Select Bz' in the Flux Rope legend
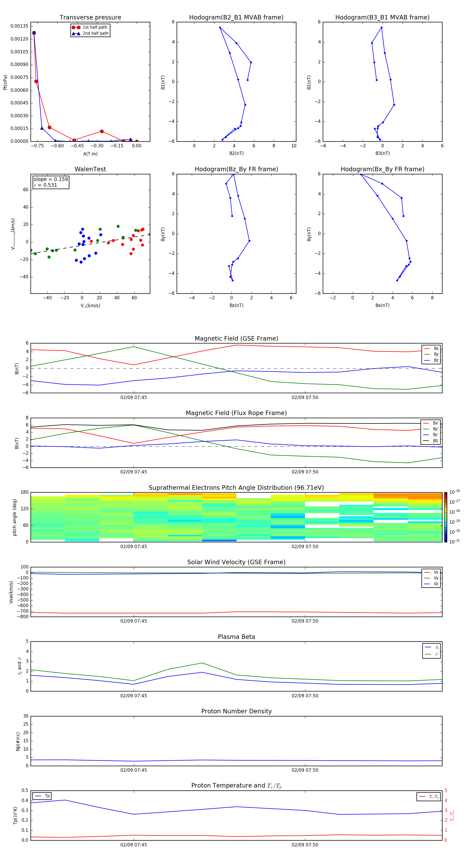This screenshot has height=868, width=473. [x=431, y=435]
